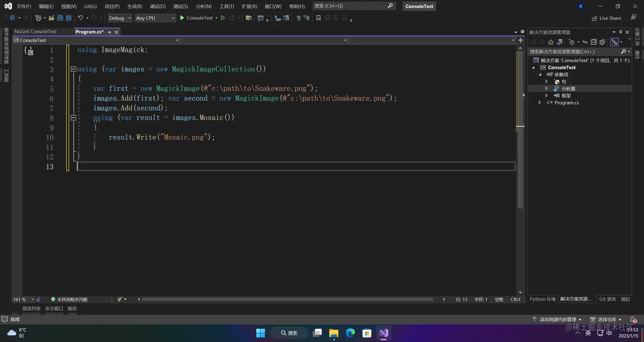Screen dimensions: 644x342
Task: Focus the 搜索 (Ctrl+Q) search box
Action: click(354, 6)
